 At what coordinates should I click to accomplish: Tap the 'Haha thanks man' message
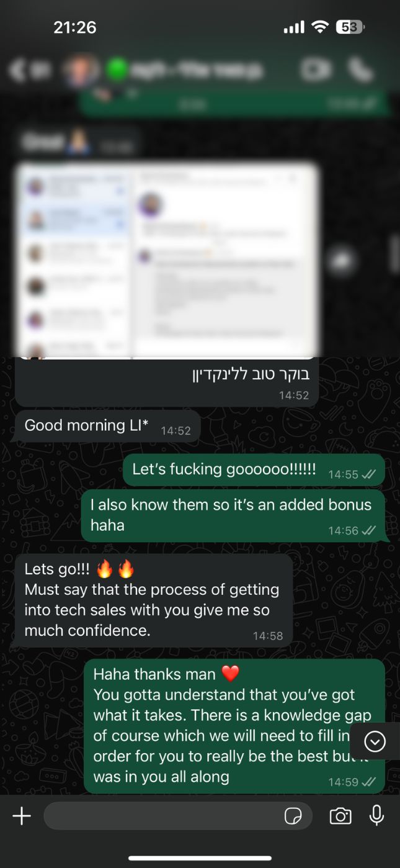pos(234,726)
